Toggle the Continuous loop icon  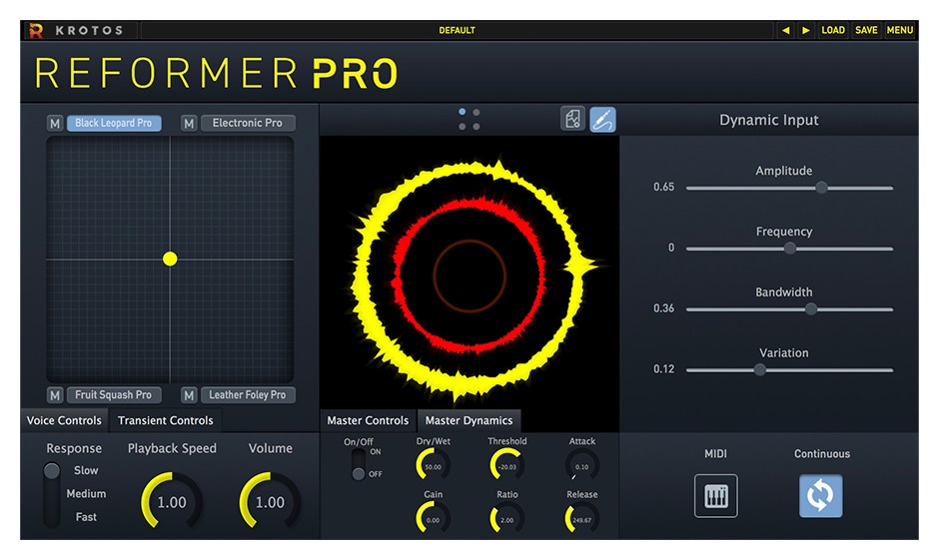(x=820, y=496)
